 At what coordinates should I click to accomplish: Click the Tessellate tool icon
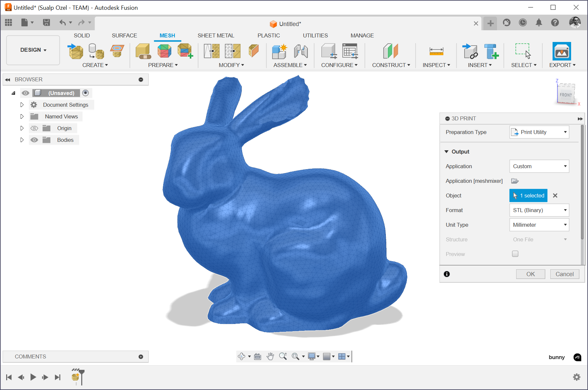point(96,51)
